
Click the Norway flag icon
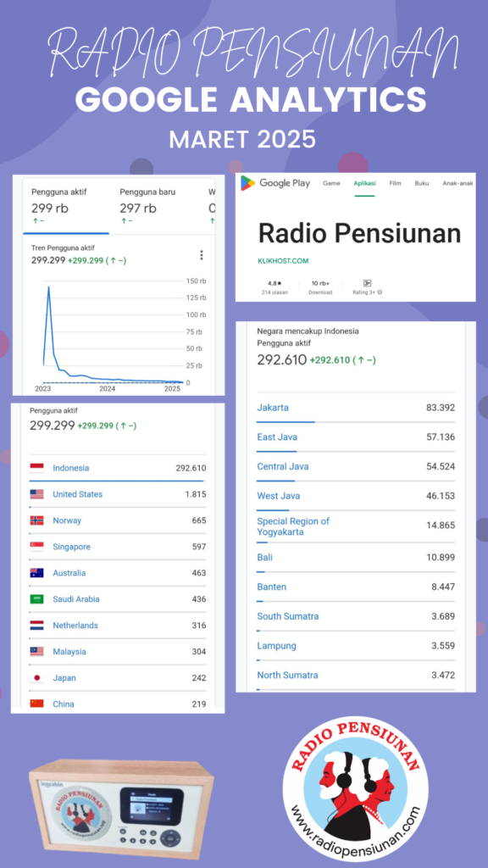(36, 520)
